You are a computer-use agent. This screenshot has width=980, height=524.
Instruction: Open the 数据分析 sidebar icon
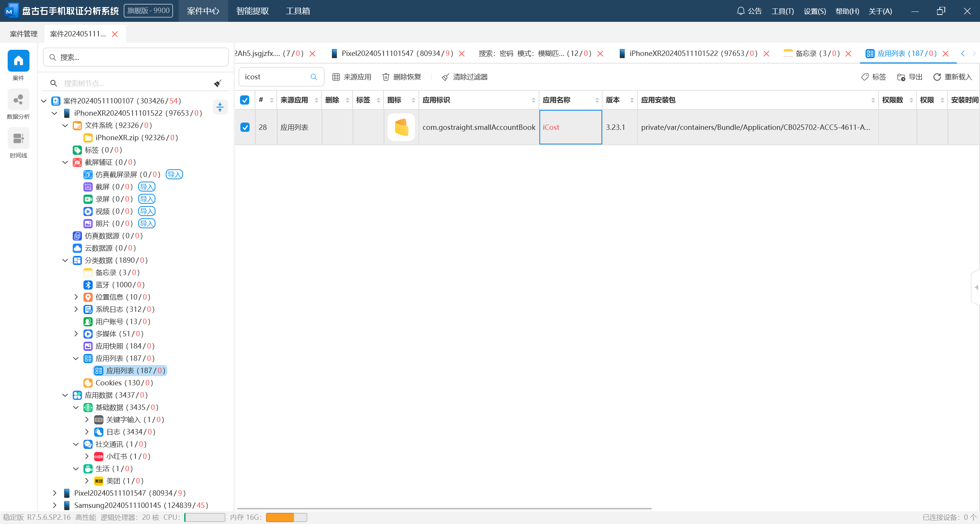coord(18,100)
